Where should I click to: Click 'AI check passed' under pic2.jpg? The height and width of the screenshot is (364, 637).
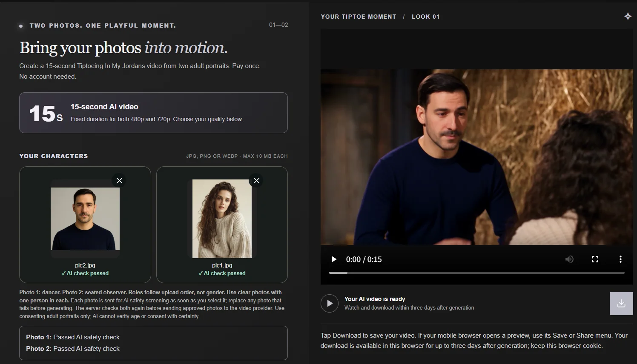coord(85,273)
